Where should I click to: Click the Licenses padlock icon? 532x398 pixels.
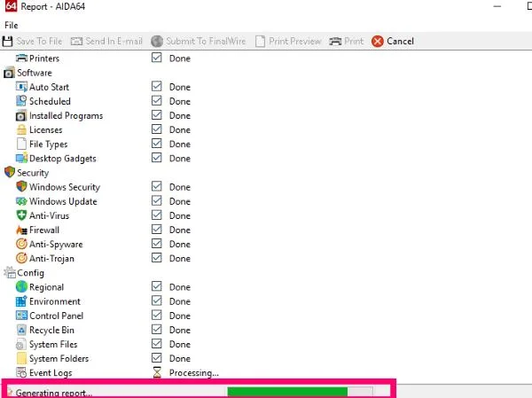[21, 129]
